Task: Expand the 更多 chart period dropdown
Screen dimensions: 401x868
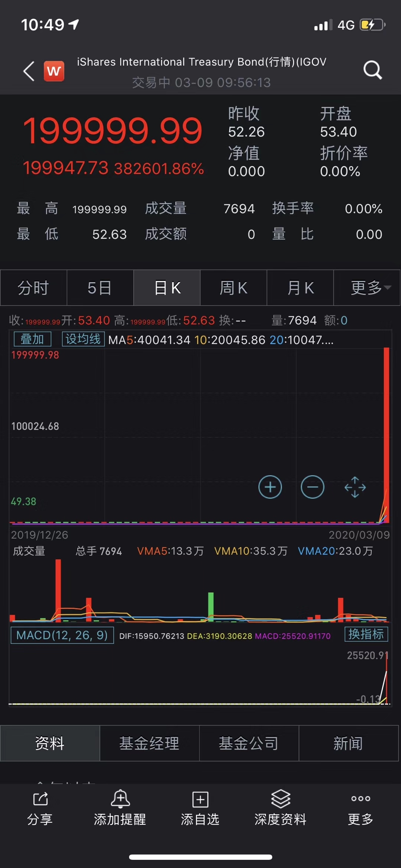Action: (x=367, y=288)
